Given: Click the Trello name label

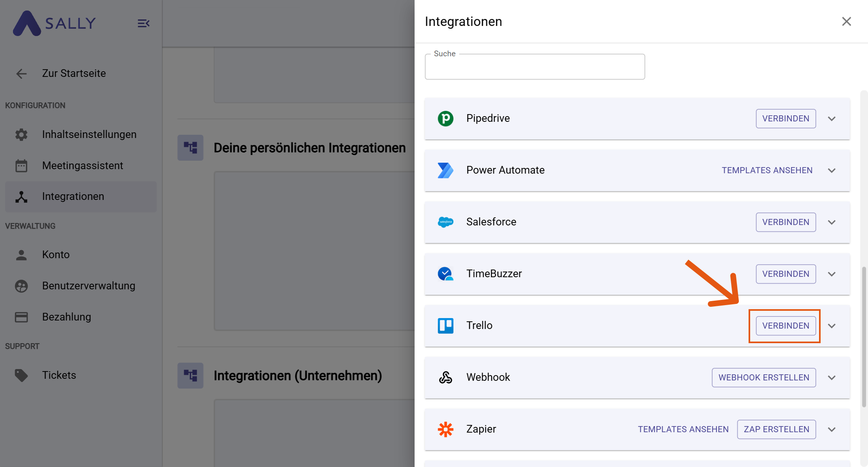Looking at the screenshot, I should (x=479, y=326).
